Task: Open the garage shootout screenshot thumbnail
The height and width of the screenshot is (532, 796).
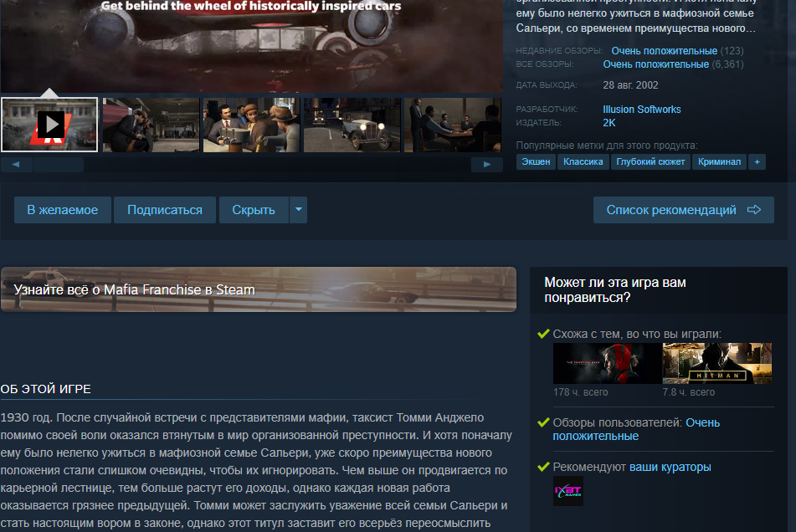Action: pos(151,125)
